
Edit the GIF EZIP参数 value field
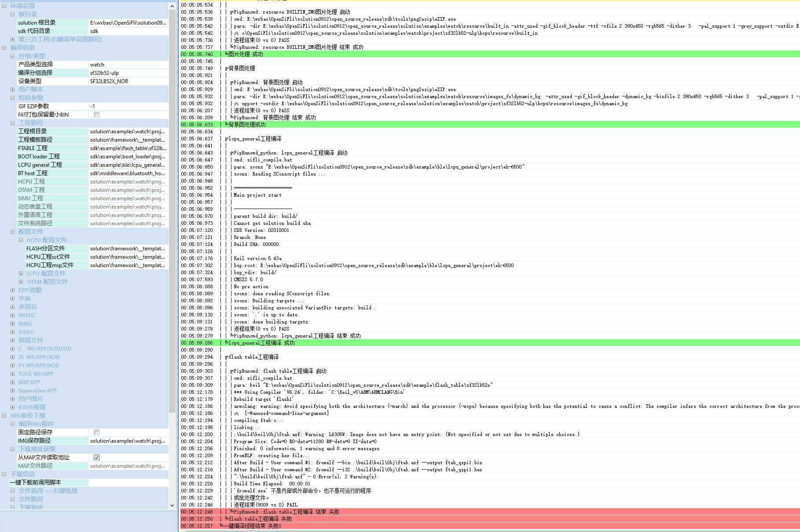click(128, 106)
